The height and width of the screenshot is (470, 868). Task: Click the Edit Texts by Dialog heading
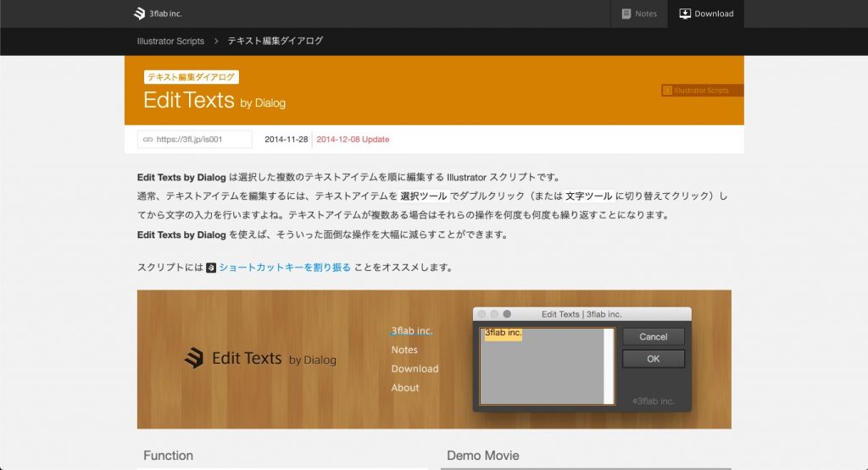click(214, 101)
